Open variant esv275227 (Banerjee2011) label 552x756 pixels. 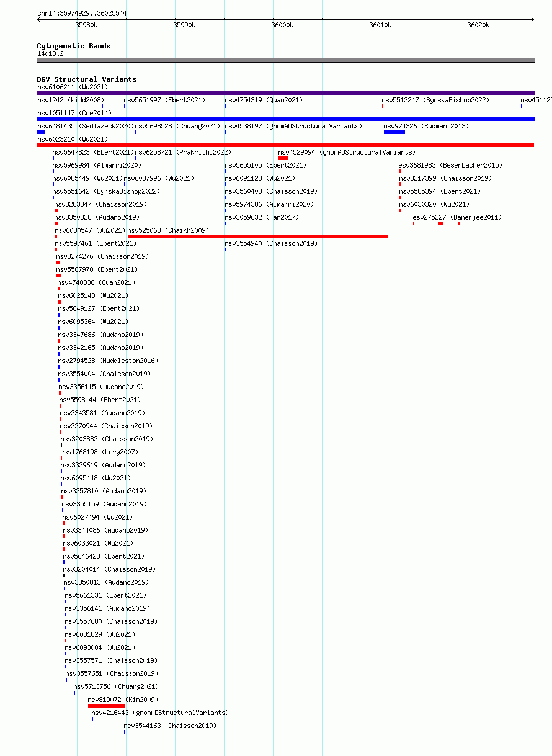[458, 217]
